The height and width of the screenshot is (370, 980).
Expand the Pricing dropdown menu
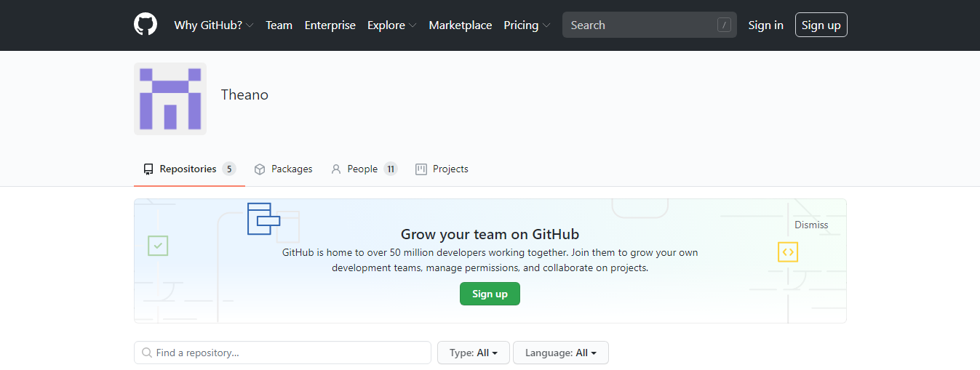[527, 25]
